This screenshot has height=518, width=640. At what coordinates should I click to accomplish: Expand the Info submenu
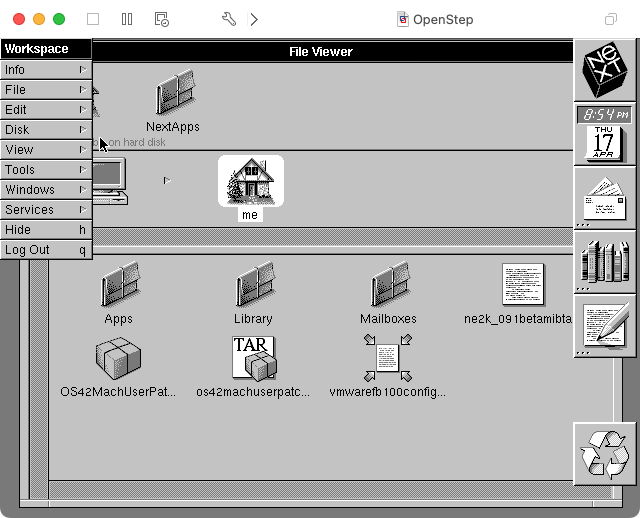[x=46, y=70]
